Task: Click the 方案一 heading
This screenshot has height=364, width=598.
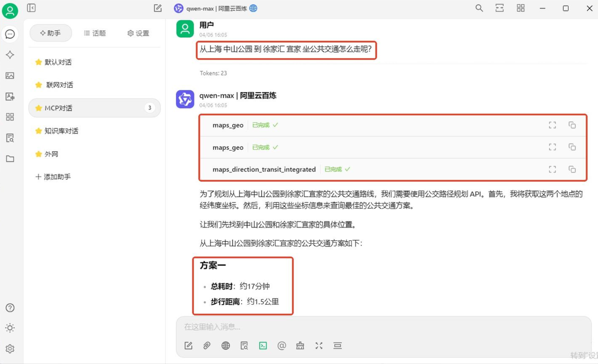Action: coord(212,265)
